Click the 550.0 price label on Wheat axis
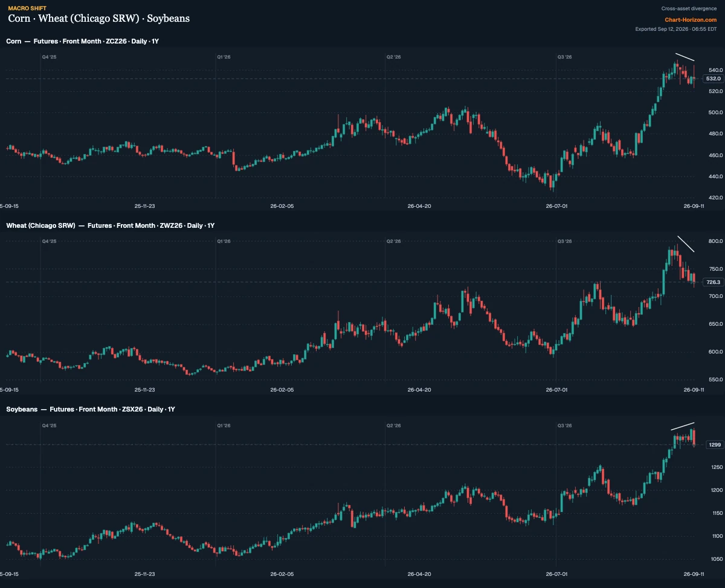This screenshot has height=588, width=725. [x=716, y=380]
